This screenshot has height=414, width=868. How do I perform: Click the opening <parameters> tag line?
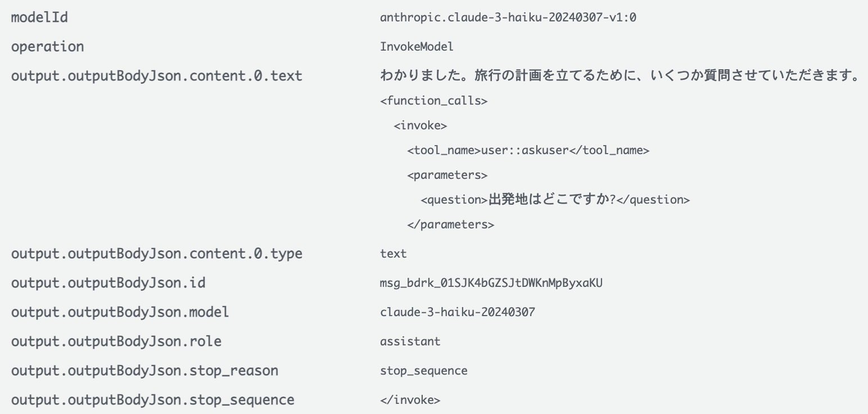click(x=447, y=175)
